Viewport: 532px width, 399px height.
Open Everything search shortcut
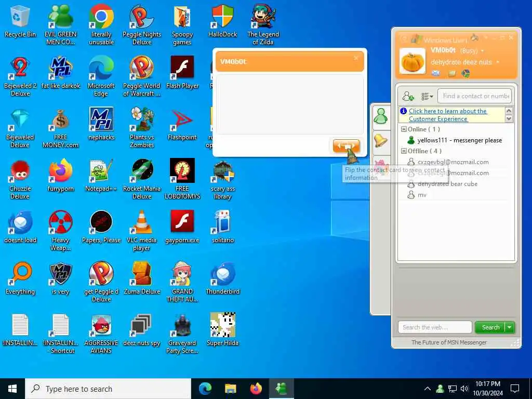(x=20, y=279)
